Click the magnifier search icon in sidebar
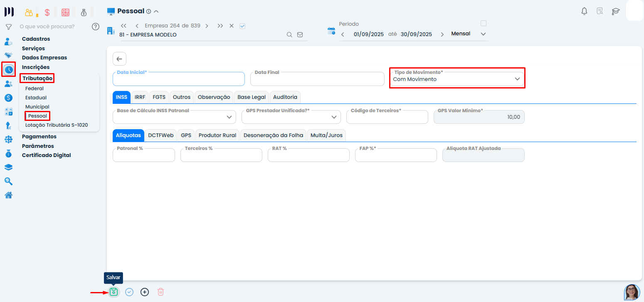Screen dimensions: 644x302 pyautogui.click(x=8, y=181)
